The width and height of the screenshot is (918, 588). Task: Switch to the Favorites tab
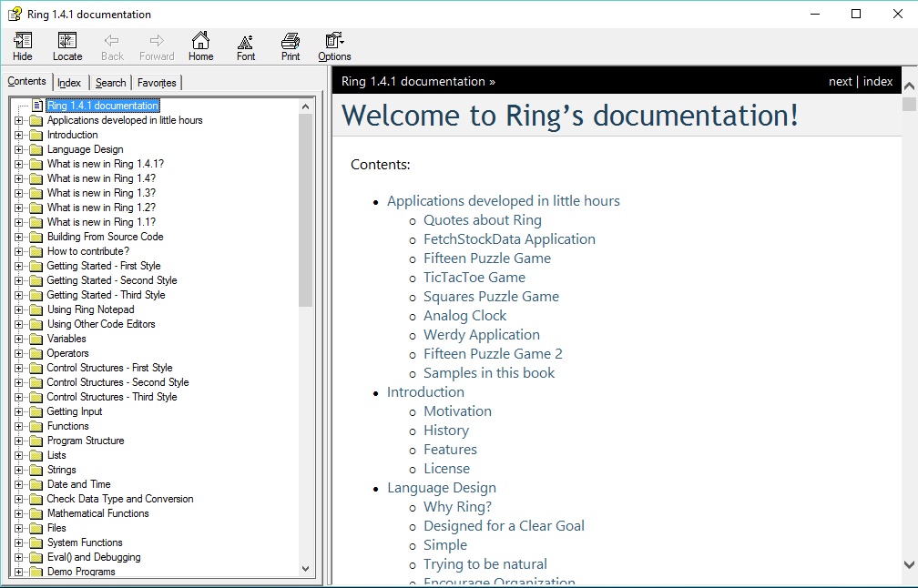click(157, 83)
